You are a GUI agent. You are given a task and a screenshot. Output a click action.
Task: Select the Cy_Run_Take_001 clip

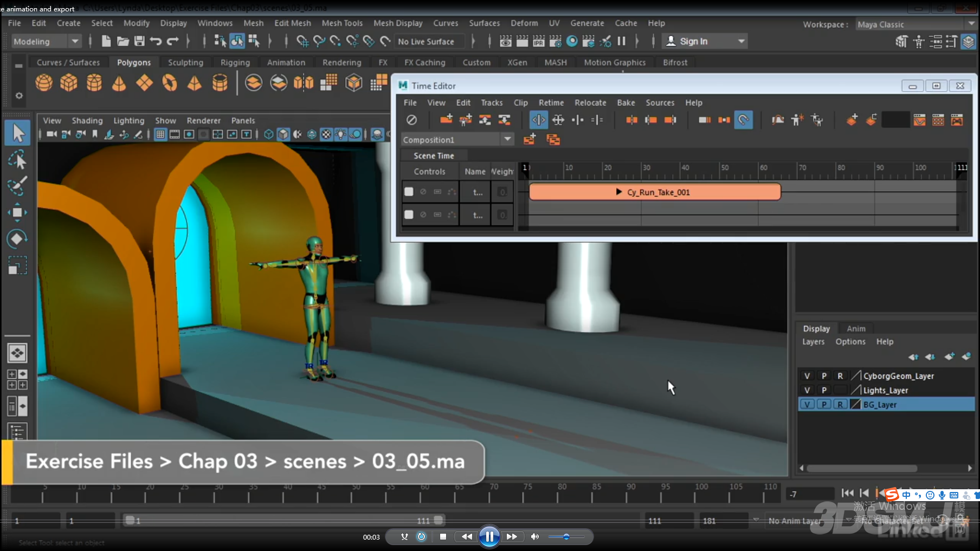point(655,192)
